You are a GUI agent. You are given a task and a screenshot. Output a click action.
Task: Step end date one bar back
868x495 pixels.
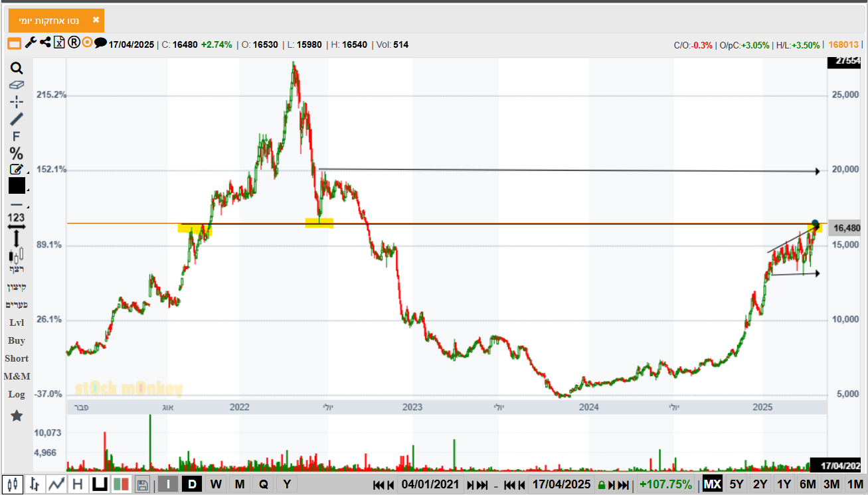point(521,485)
